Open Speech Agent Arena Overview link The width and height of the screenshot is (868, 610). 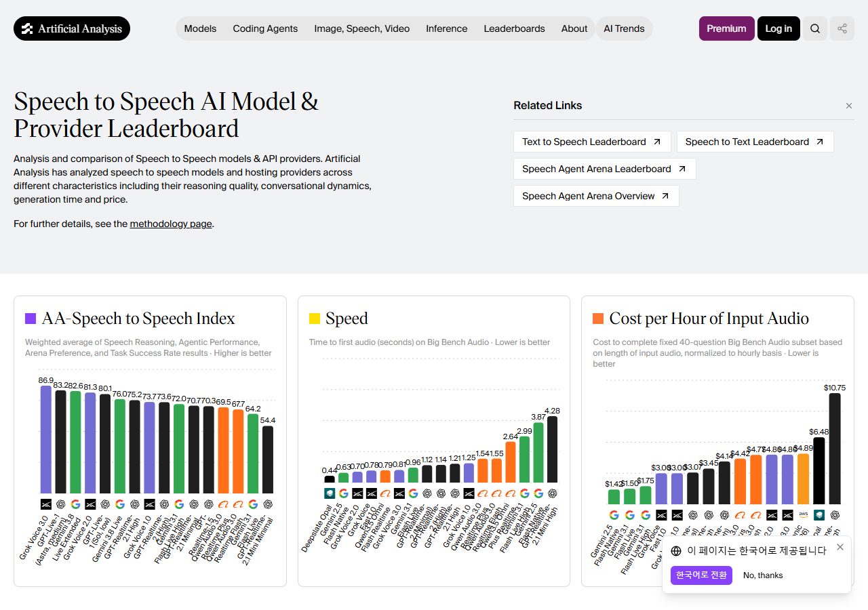596,196
